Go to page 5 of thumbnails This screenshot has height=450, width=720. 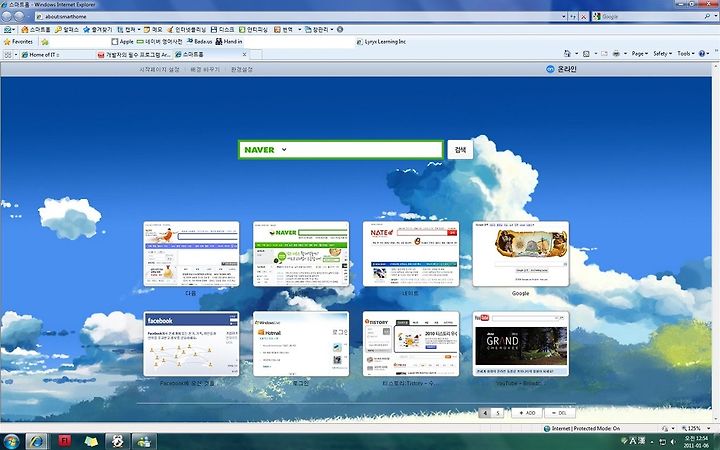click(498, 413)
